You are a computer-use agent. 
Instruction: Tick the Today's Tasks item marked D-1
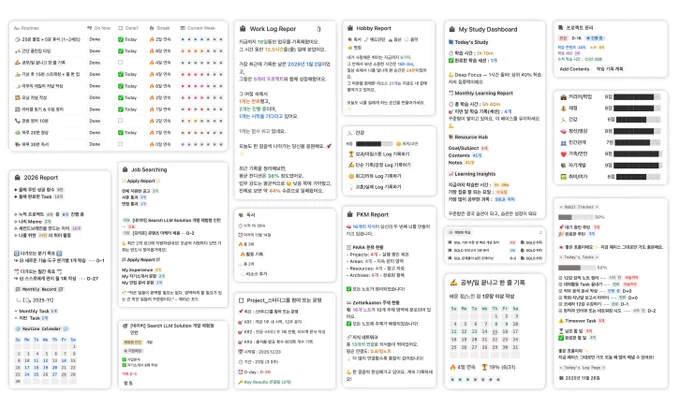tap(560, 304)
